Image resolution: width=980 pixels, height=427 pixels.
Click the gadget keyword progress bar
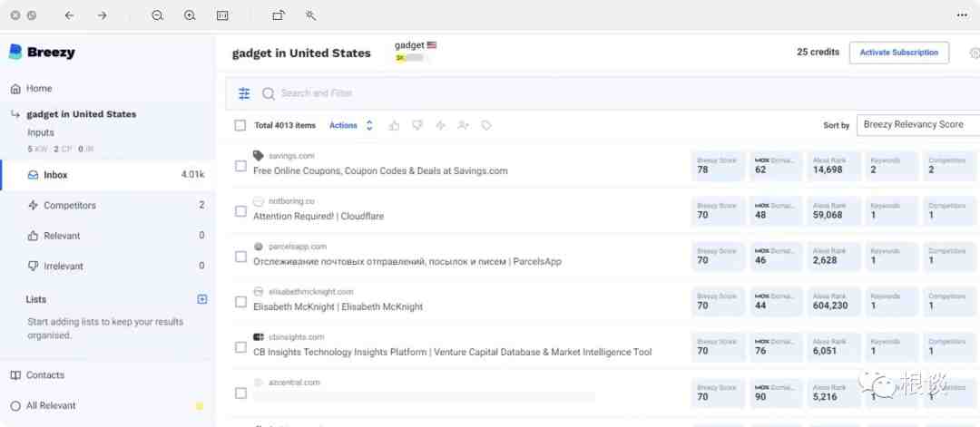pyautogui.click(x=409, y=58)
